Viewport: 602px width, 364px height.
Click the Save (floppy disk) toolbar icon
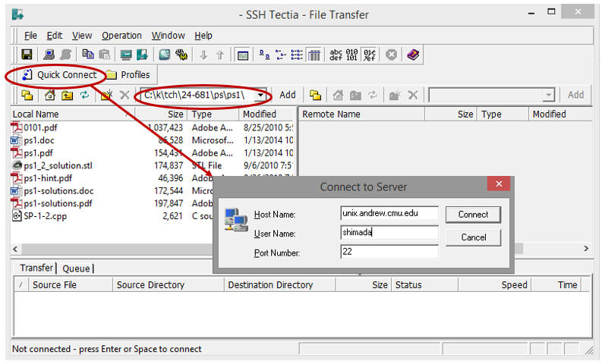click(27, 55)
